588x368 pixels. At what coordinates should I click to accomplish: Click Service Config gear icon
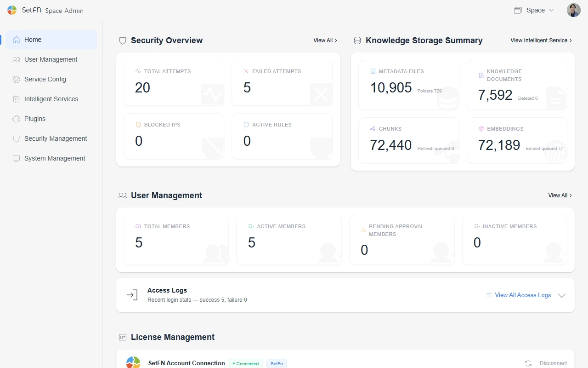(17, 79)
